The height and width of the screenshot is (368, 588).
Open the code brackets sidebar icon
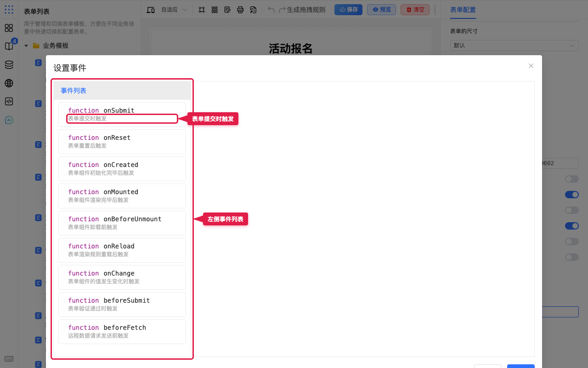click(9, 102)
